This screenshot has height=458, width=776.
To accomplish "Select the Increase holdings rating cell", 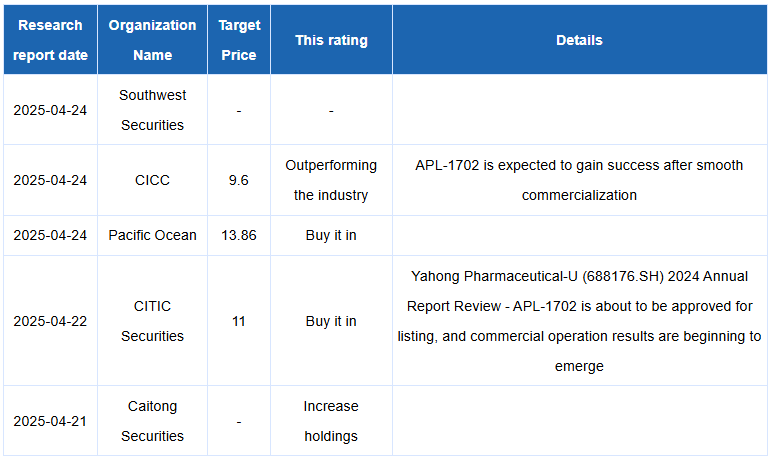I will (x=331, y=421).
